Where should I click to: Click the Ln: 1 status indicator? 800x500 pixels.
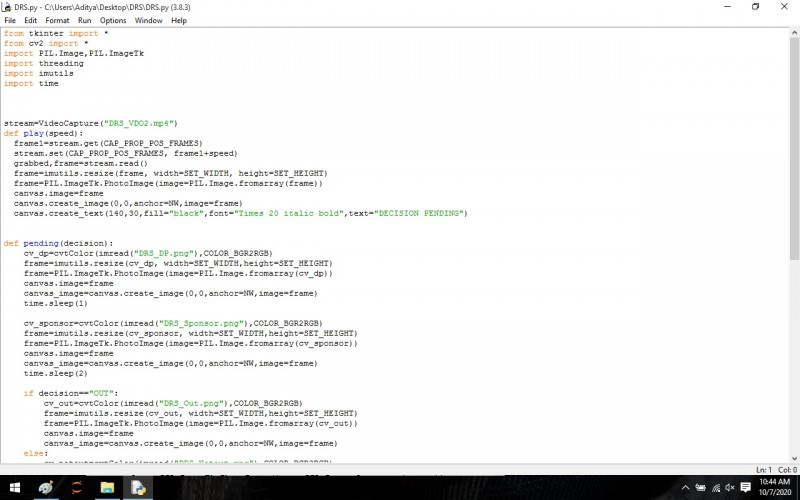764,469
